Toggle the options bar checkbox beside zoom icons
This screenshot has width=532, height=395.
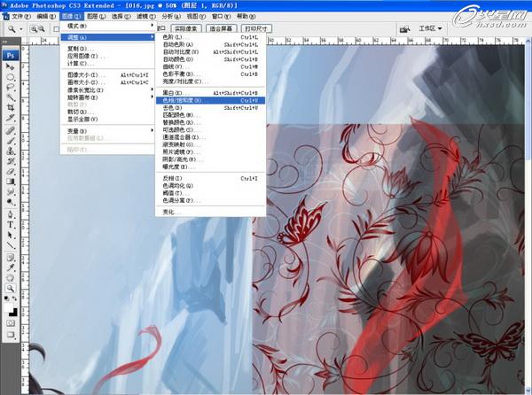coord(57,29)
